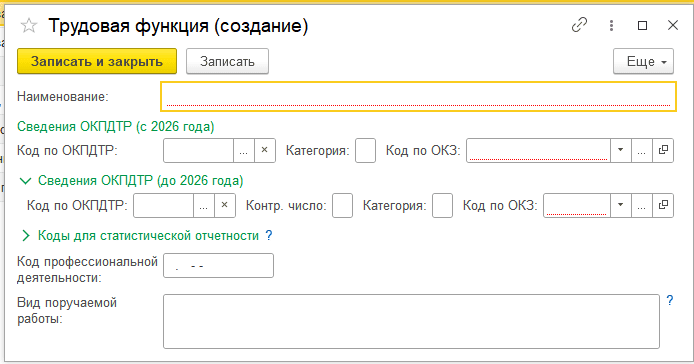Open Код по ОКЗ dropdown (с 2026 года)
The image size is (694, 364).
pyautogui.click(x=621, y=151)
